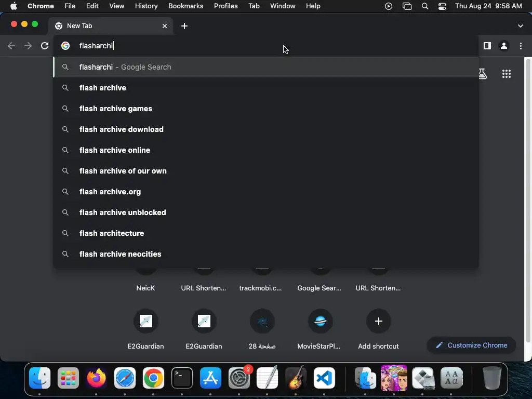Click the address bar text flasharchi
This screenshot has height=399, width=532.
(96, 46)
